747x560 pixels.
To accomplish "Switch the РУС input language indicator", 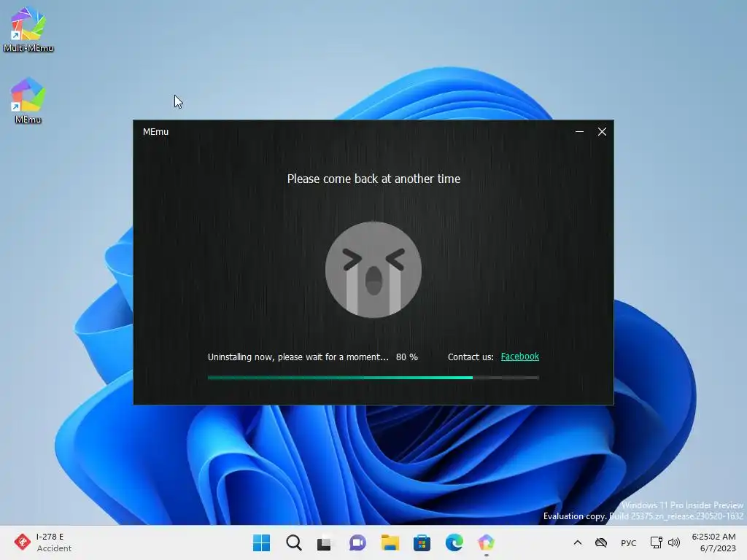I will tap(628, 542).
